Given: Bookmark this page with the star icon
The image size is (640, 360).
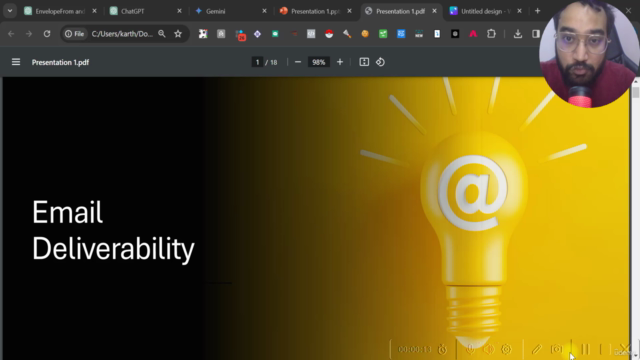Looking at the screenshot, I should click(178, 34).
